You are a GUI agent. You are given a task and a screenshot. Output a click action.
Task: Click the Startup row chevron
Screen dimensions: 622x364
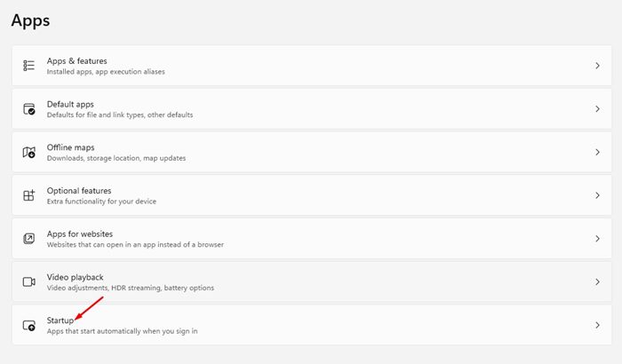coord(597,326)
